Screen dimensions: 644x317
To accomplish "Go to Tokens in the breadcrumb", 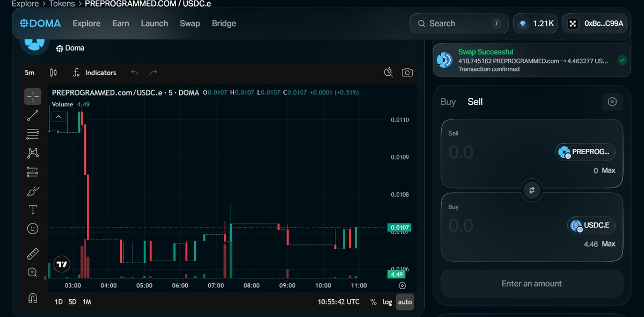I will click(x=62, y=4).
